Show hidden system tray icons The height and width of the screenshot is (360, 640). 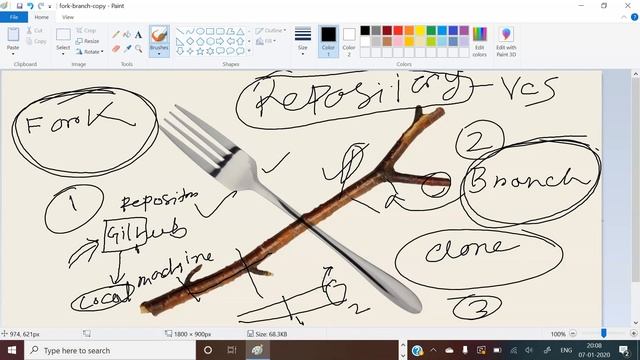[x=433, y=350]
